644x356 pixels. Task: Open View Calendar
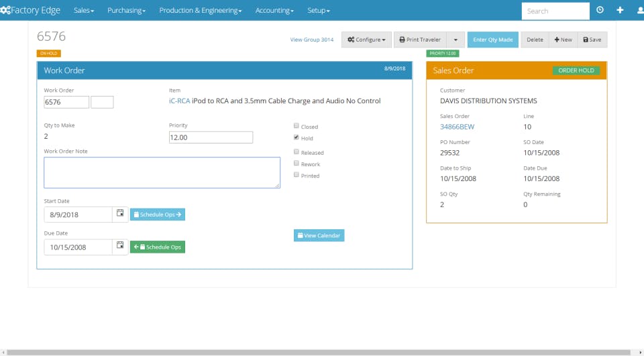pos(319,235)
